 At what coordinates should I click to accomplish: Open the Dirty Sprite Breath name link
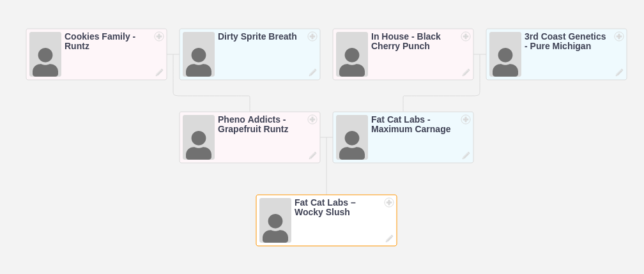coord(257,37)
